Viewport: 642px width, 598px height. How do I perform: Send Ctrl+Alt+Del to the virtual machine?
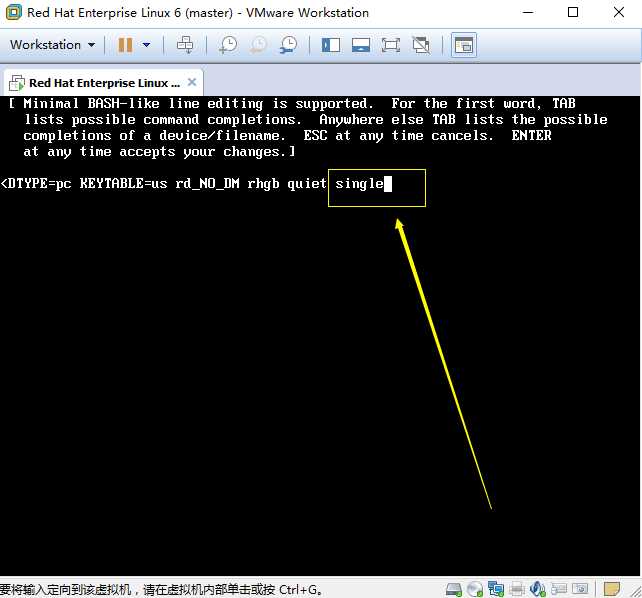[x=185, y=45]
